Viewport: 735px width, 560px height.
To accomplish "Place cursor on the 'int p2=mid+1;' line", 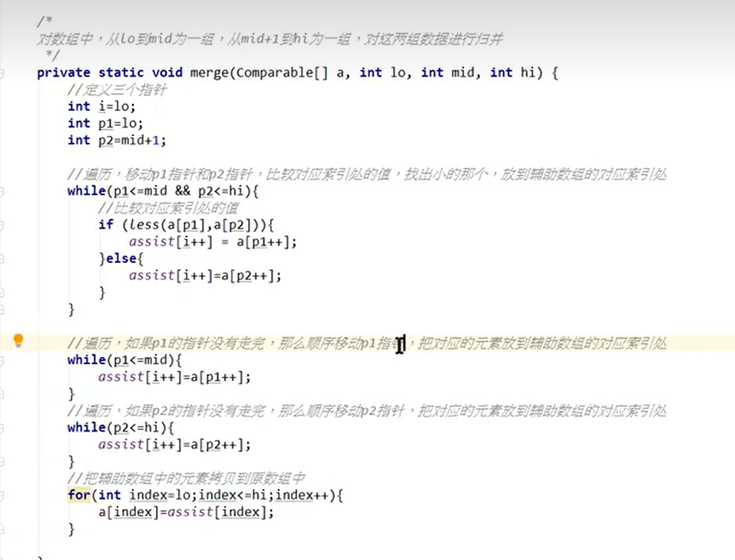I will [x=117, y=141].
